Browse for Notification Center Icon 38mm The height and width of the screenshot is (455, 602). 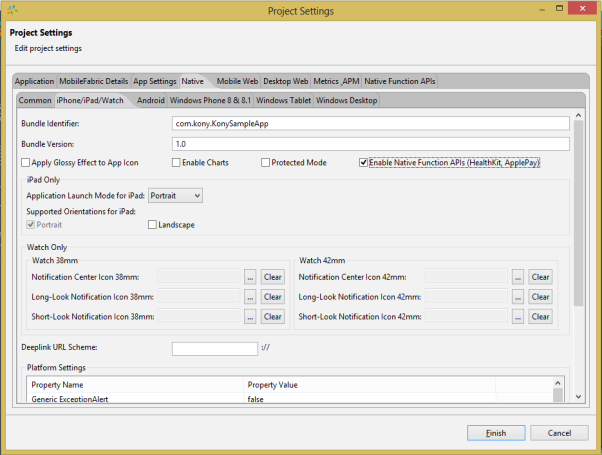pos(250,277)
